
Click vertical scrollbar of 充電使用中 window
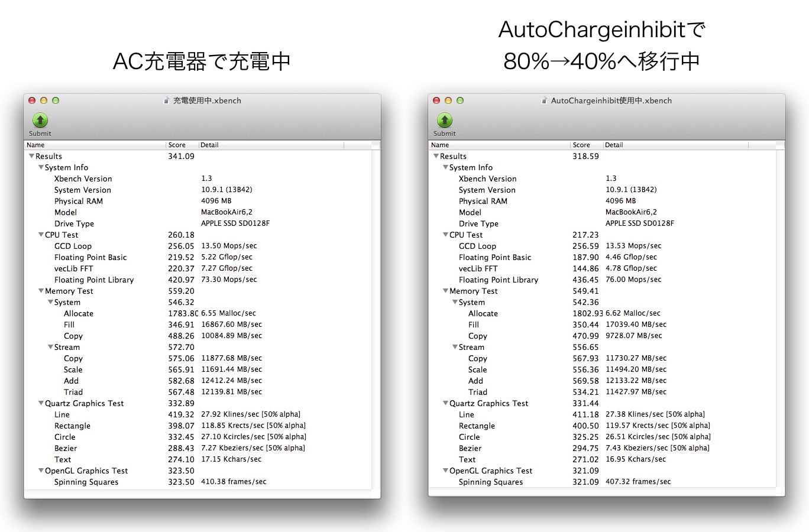tap(376, 319)
